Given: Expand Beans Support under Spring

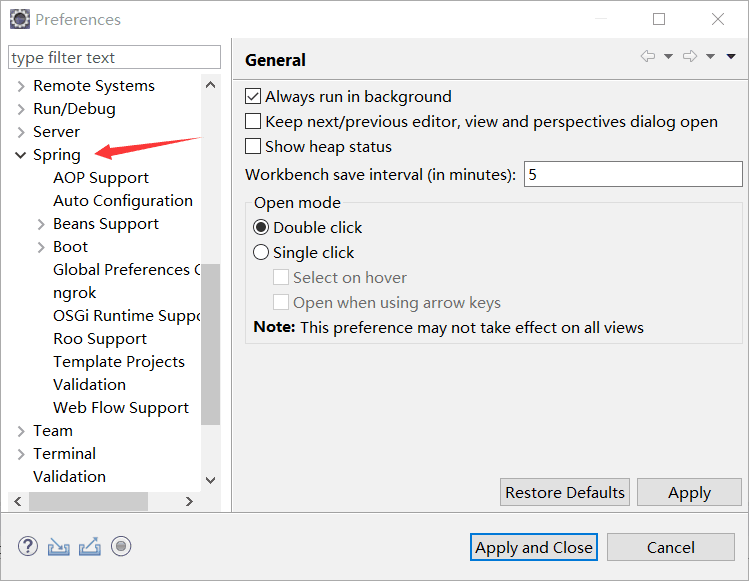Looking at the screenshot, I should click(x=41, y=224).
